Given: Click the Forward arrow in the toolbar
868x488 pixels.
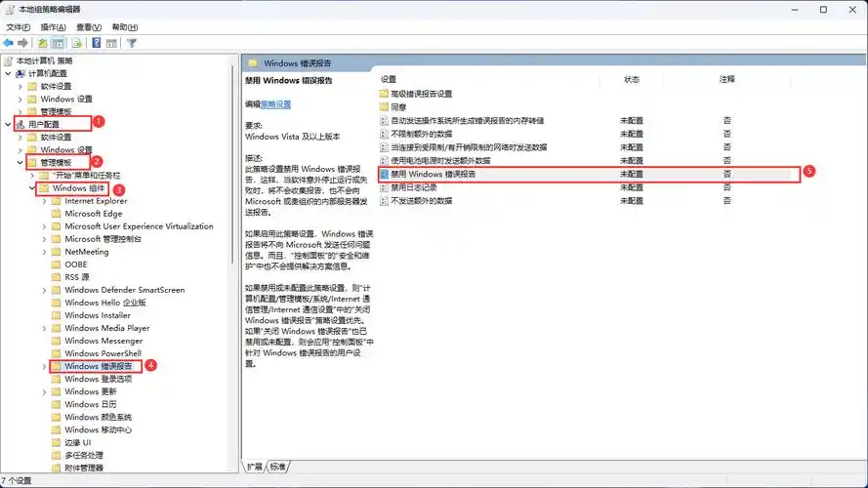Looking at the screenshot, I should tap(21, 43).
